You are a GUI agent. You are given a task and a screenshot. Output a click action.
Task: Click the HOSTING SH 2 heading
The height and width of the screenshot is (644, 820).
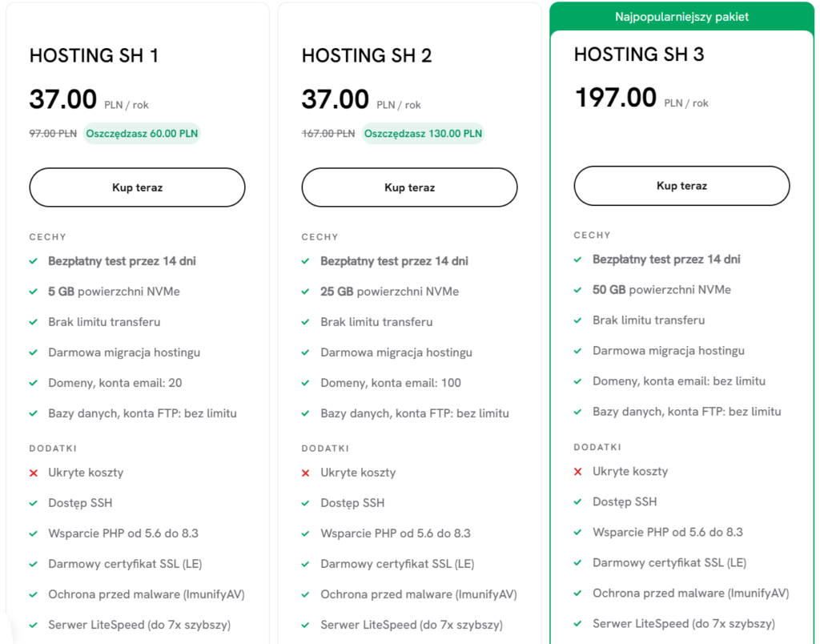(x=367, y=55)
